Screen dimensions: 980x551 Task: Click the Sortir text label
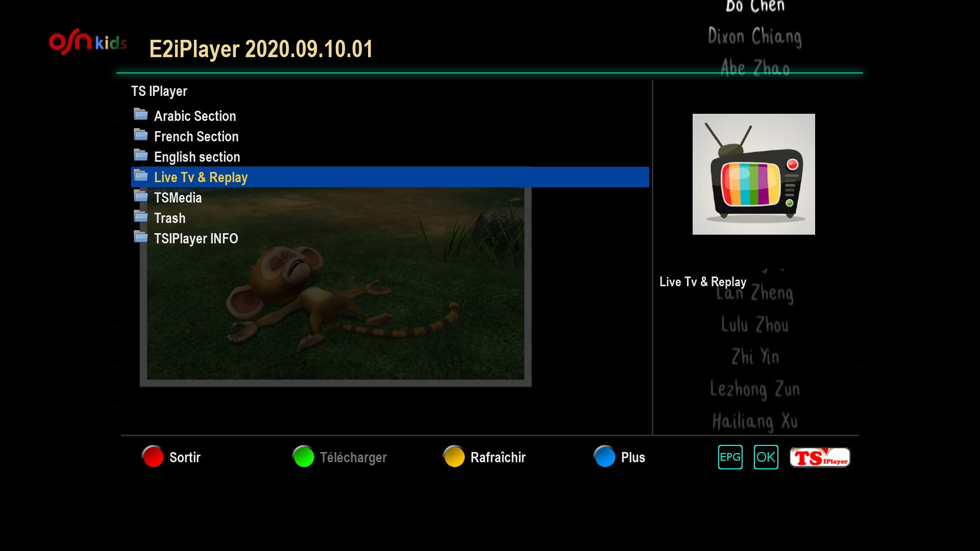point(185,458)
